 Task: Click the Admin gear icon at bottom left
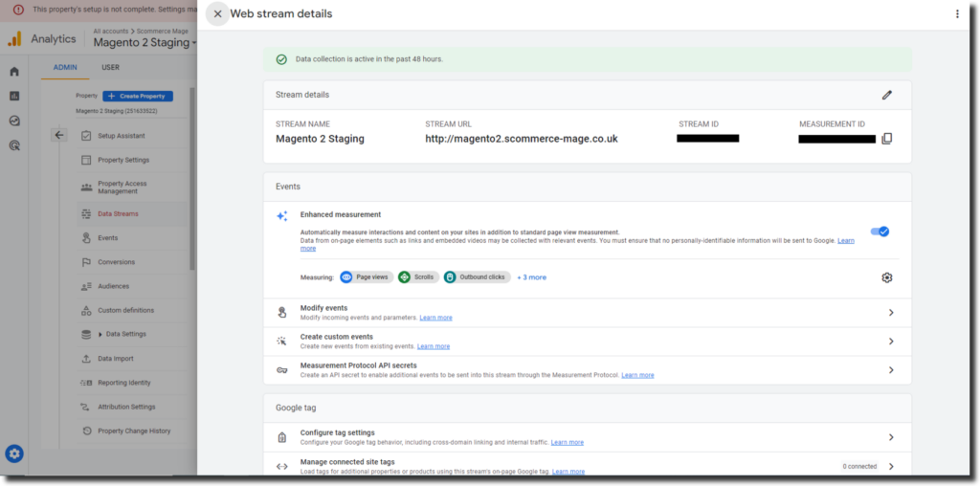[14, 453]
